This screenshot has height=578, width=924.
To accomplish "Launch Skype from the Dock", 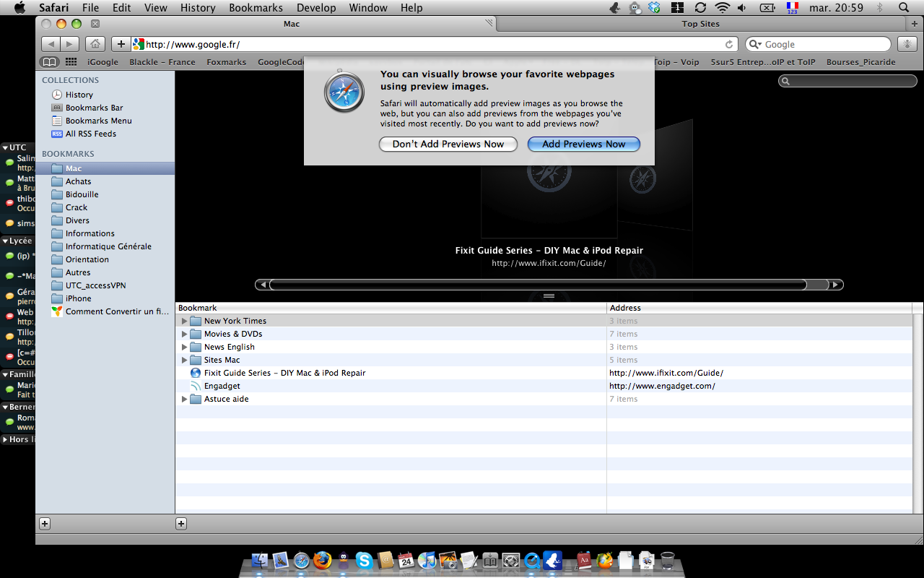I will point(364,560).
